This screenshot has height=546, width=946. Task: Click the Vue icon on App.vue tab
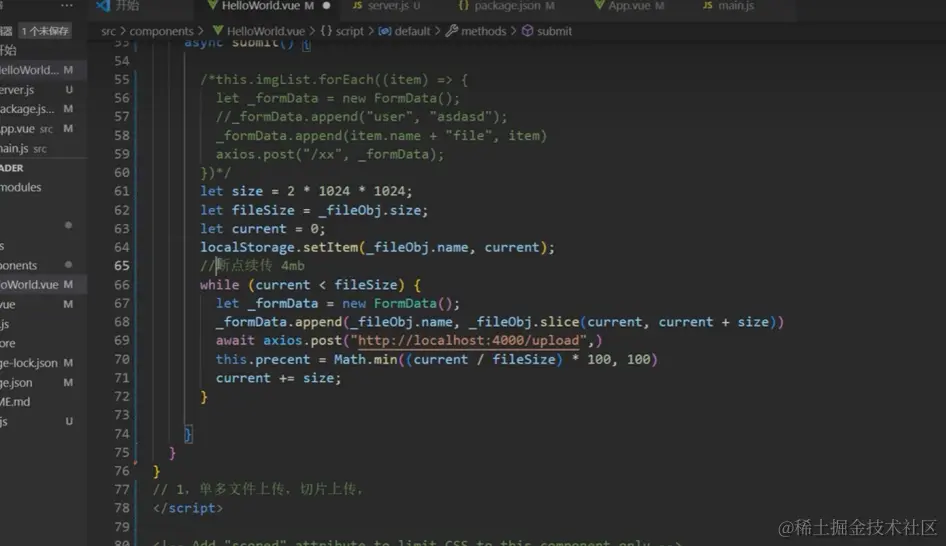[599, 5]
